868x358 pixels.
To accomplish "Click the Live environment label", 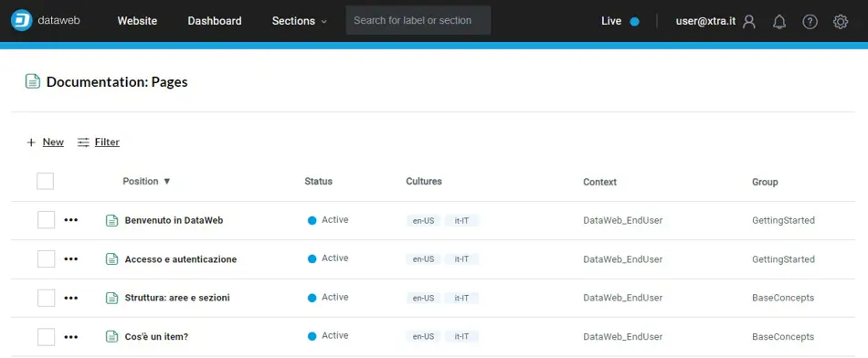I will click(x=611, y=21).
